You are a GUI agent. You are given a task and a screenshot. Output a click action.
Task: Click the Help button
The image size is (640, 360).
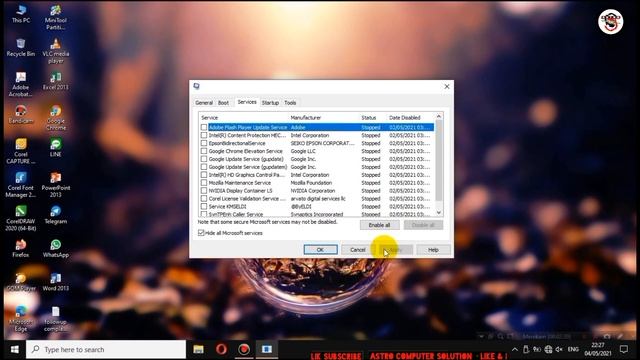tap(433, 249)
